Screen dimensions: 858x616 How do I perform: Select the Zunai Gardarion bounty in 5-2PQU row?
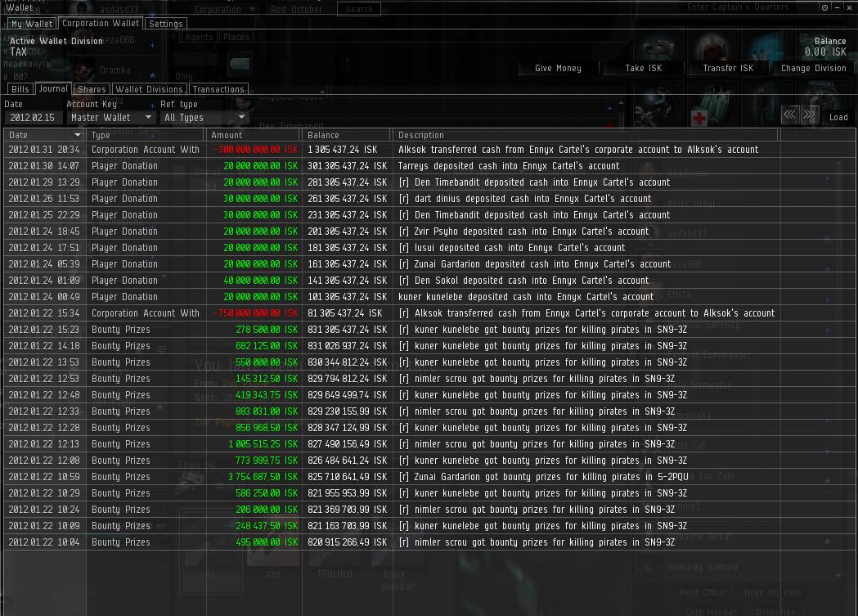point(429,478)
